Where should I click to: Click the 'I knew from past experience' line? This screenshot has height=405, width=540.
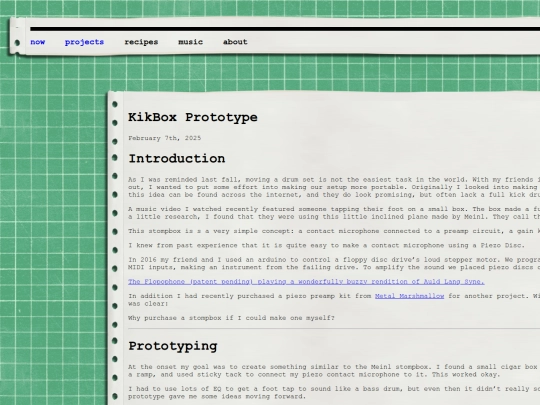326,246
